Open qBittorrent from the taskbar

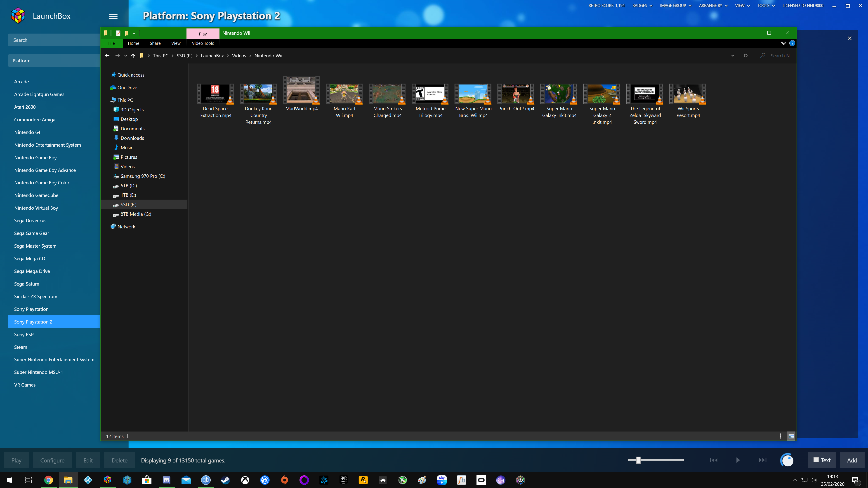[206, 480]
